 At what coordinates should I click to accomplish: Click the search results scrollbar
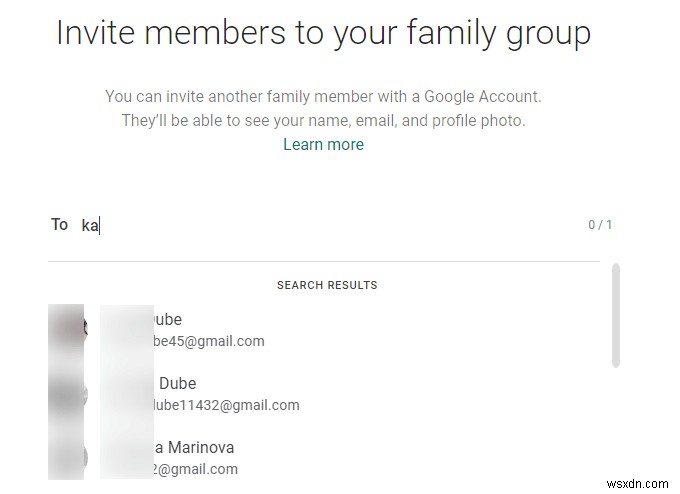(x=616, y=315)
